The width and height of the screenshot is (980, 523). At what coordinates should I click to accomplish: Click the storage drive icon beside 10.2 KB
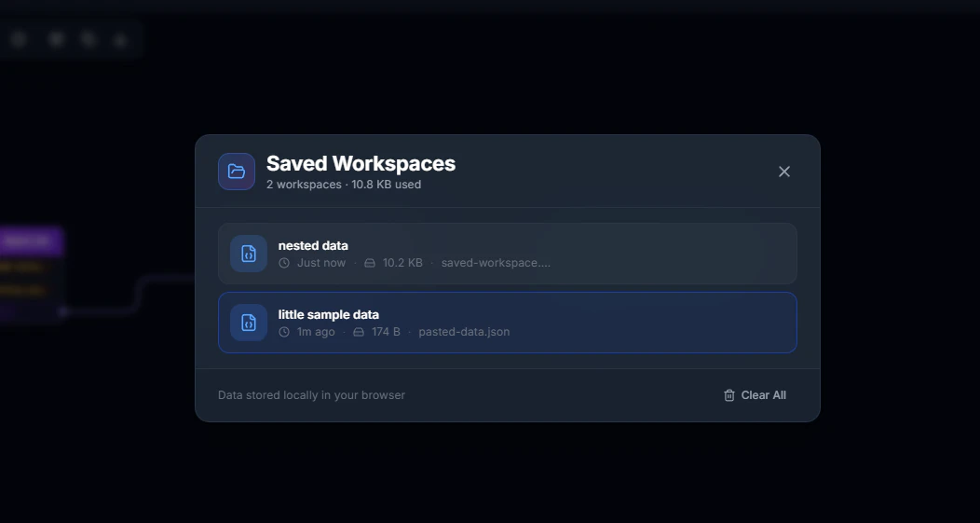pos(370,263)
